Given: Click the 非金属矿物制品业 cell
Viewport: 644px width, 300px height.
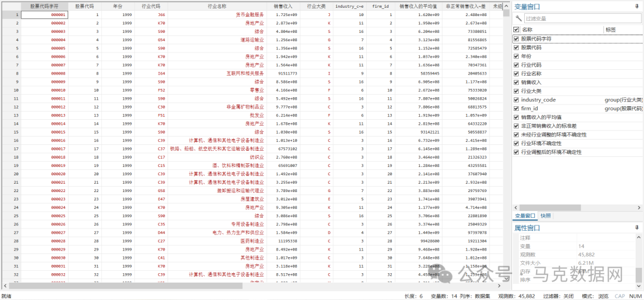Looking at the screenshot, I should point(217,107).
